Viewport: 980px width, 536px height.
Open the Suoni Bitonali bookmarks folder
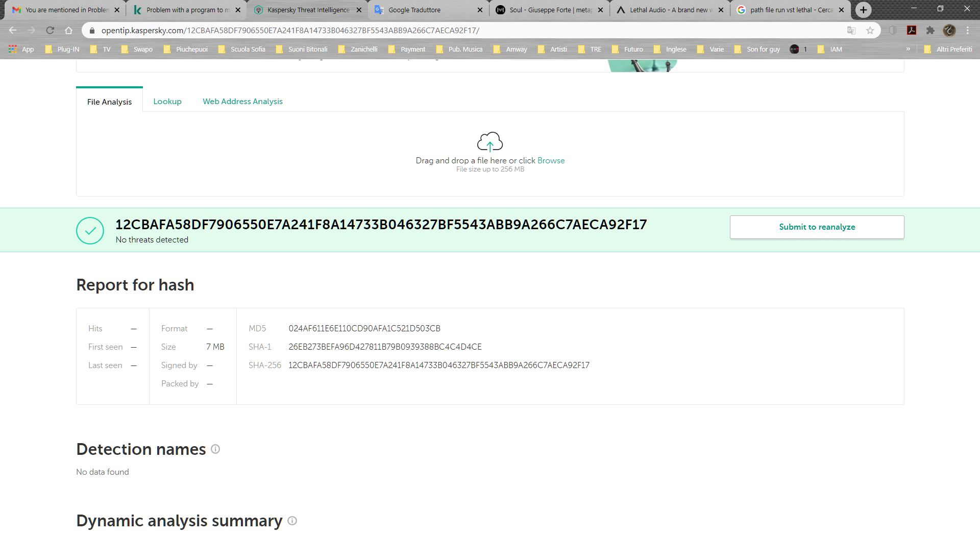pos(302,49)
